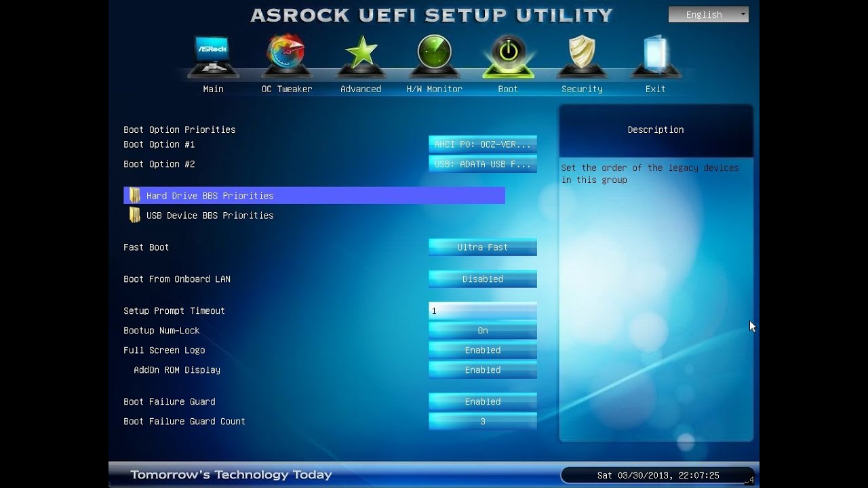The width and height of the screenshot is (868, 488).
Task: Click the Full Screen Logo label
Action: pyautogui.click(x=164, y=350)
